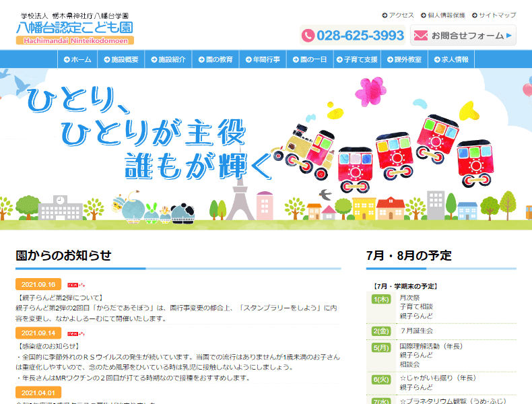Open the お問合せフォーム button
This screenshot has width=532, height=404.
pyautogui.click(x=463, y=35)
